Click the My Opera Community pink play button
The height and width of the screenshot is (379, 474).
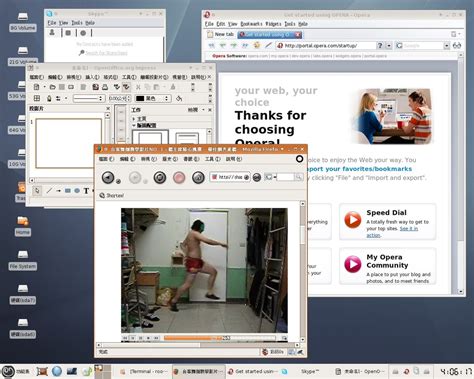pyautogui.click(x=352, y=264)
